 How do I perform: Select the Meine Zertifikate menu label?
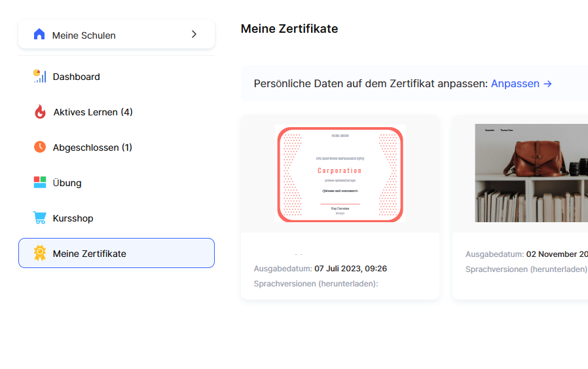[x=90, y=254]
